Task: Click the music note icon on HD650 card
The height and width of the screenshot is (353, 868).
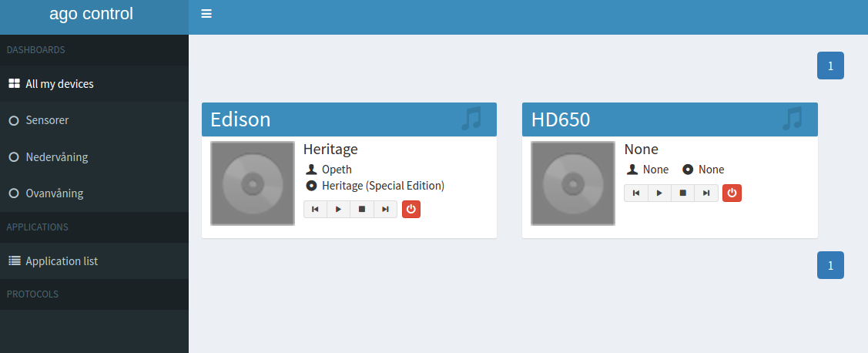Action: click(x=793, y=119)
